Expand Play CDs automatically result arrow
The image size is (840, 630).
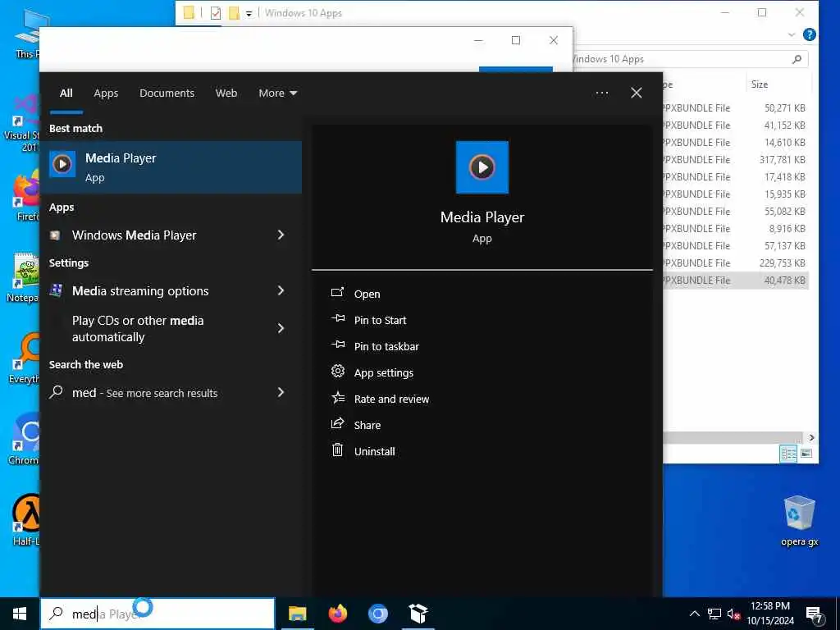coord(281,328)
